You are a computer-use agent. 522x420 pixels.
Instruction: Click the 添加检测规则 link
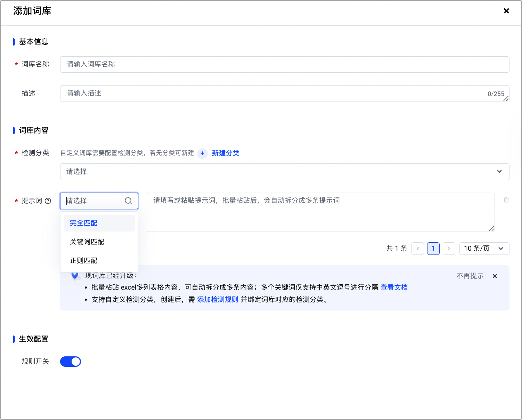(218, 300)
